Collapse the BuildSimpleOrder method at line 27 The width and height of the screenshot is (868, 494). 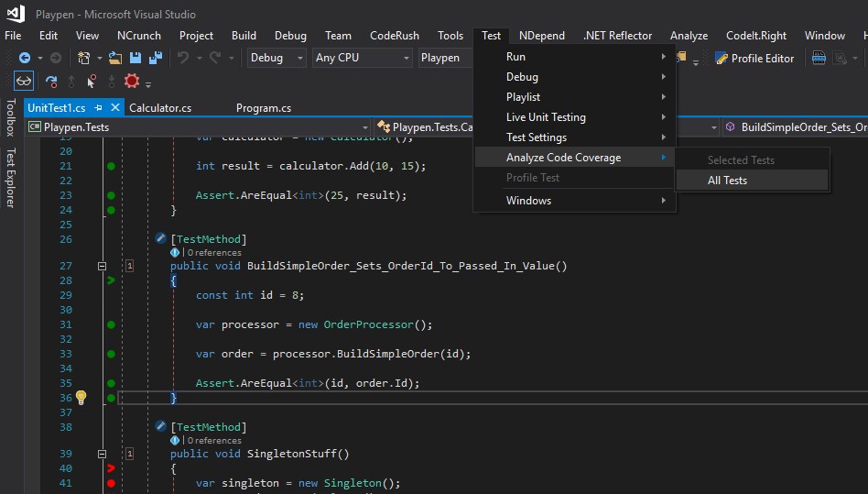coord(102,266)
